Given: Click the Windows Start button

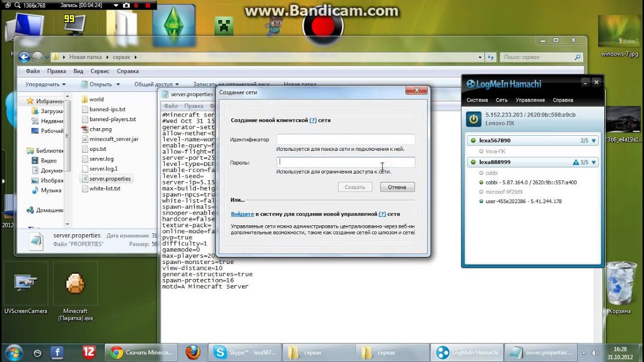Looking at the screenshot, I should (x=14, y=352).
